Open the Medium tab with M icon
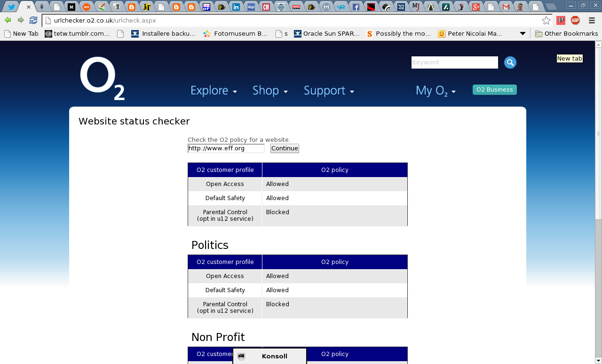 point(71,7)
